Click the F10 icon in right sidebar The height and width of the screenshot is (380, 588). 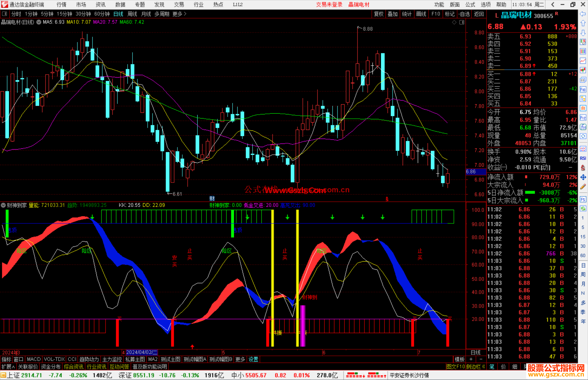tap(583, 89)
